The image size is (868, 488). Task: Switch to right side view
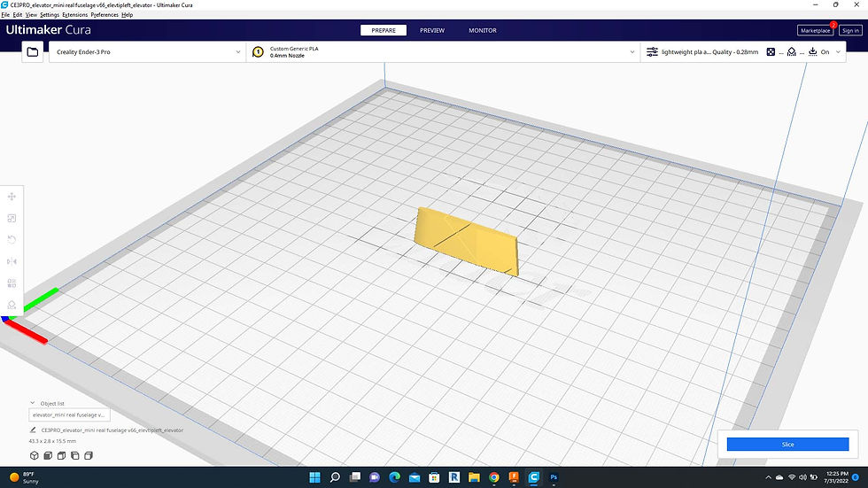[89, 455]
